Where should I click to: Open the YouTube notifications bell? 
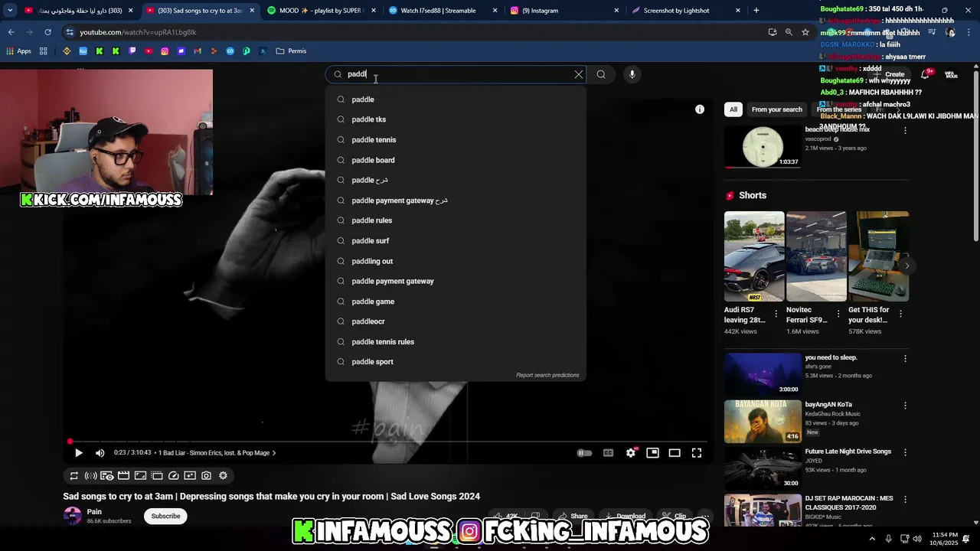(925, 74)
